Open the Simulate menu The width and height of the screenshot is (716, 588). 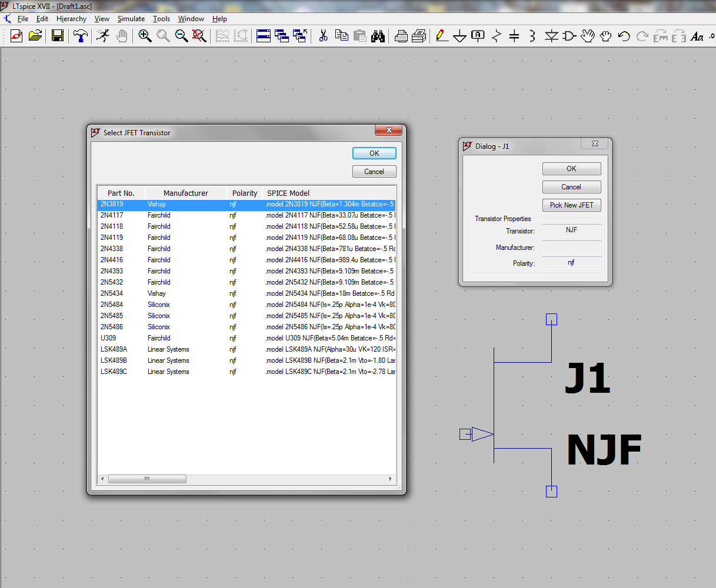pyautogui.click(x=131, y=19)
